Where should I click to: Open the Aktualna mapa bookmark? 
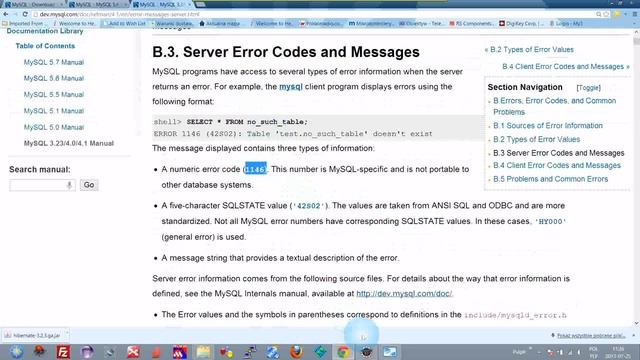220,24
